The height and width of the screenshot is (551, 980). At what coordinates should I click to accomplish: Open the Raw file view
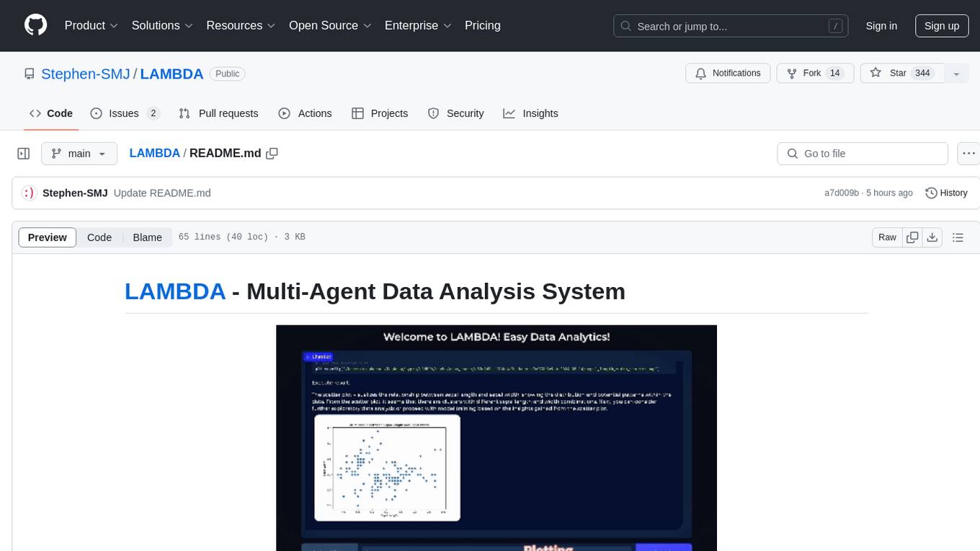pos(887,237)
